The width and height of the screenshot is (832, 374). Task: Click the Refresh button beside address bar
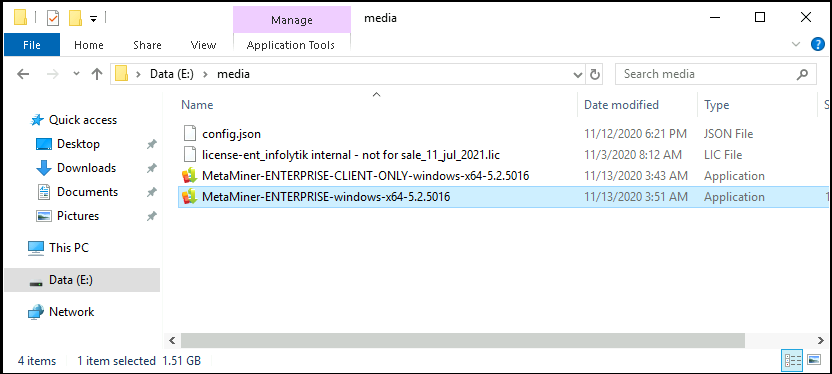[595, 74]
